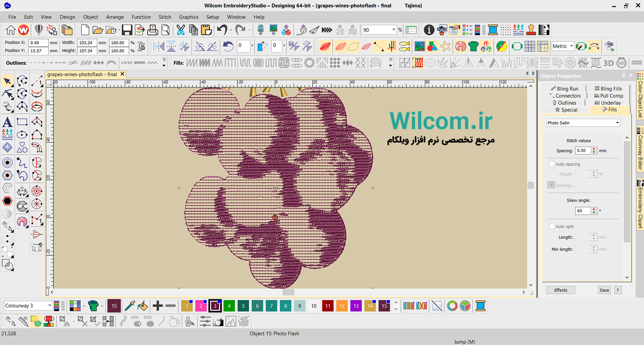Open the Stitch menu
The image size is (644, 345).
click(165, 17)
